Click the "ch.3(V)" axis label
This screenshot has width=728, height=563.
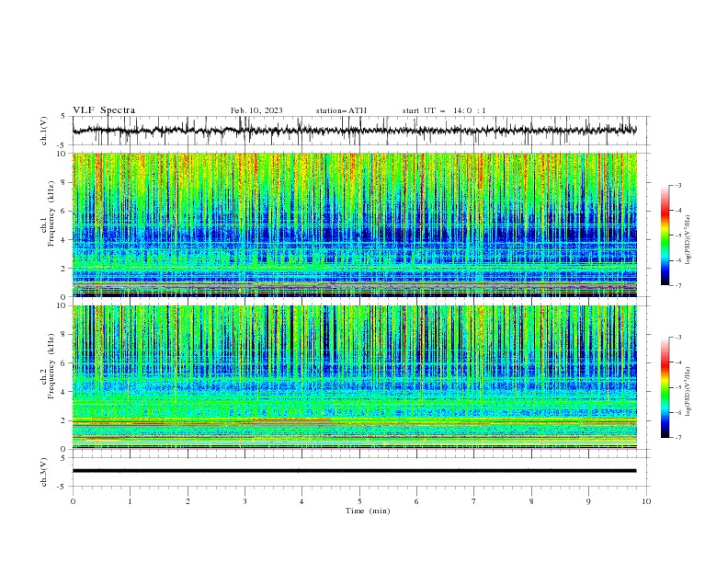coord(44,472)
